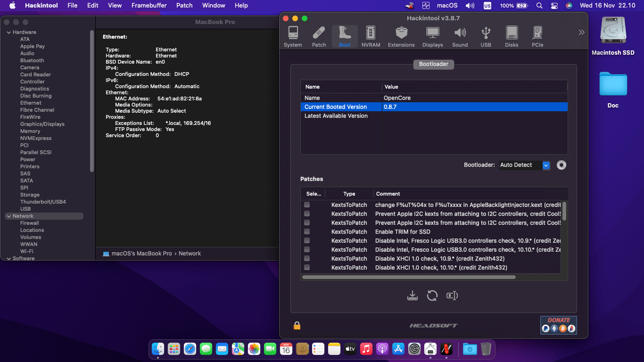
Task: Launch Apple TV from the Dock
Action: click(350, 349)
